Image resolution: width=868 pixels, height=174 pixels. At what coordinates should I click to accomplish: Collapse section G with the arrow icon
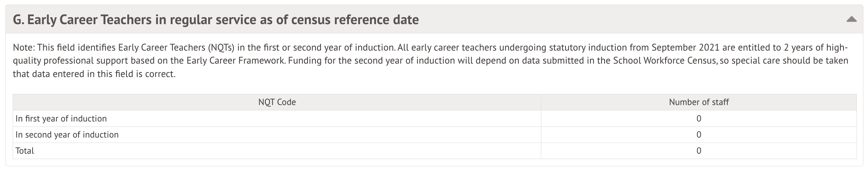coord(851,19)
